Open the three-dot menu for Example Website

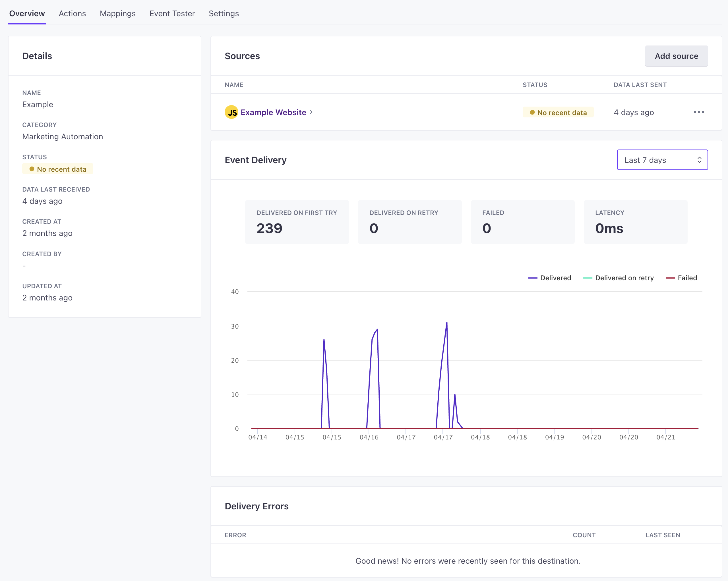699,112
